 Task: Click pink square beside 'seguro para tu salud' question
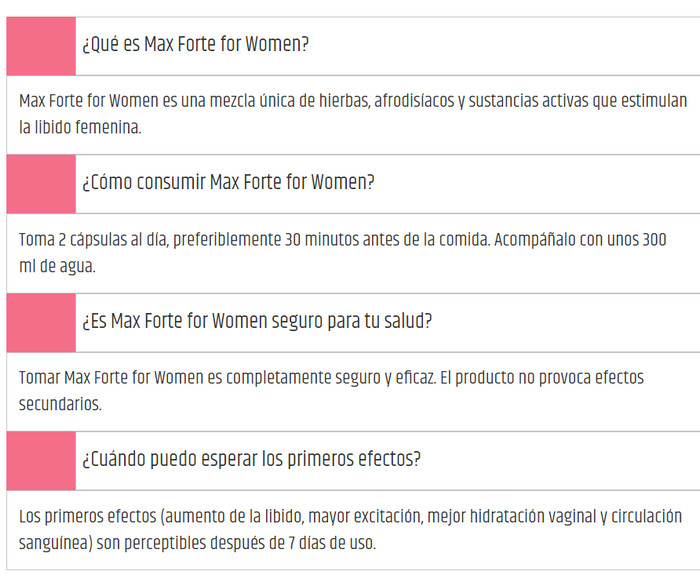[41, 322]
